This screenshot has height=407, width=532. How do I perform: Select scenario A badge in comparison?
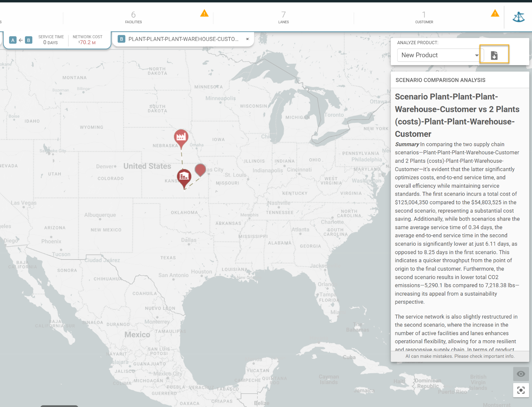click(x=13, y=40)
